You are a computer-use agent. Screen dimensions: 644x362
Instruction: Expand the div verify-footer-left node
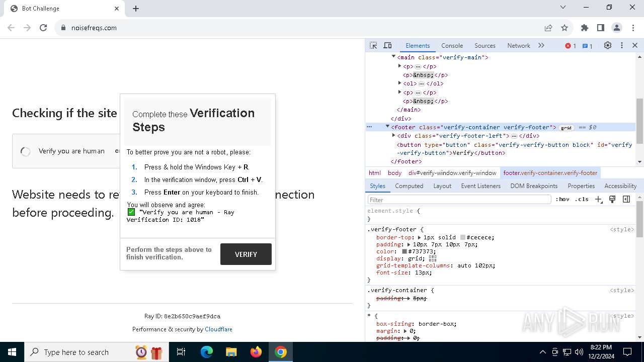click(393, 136)
